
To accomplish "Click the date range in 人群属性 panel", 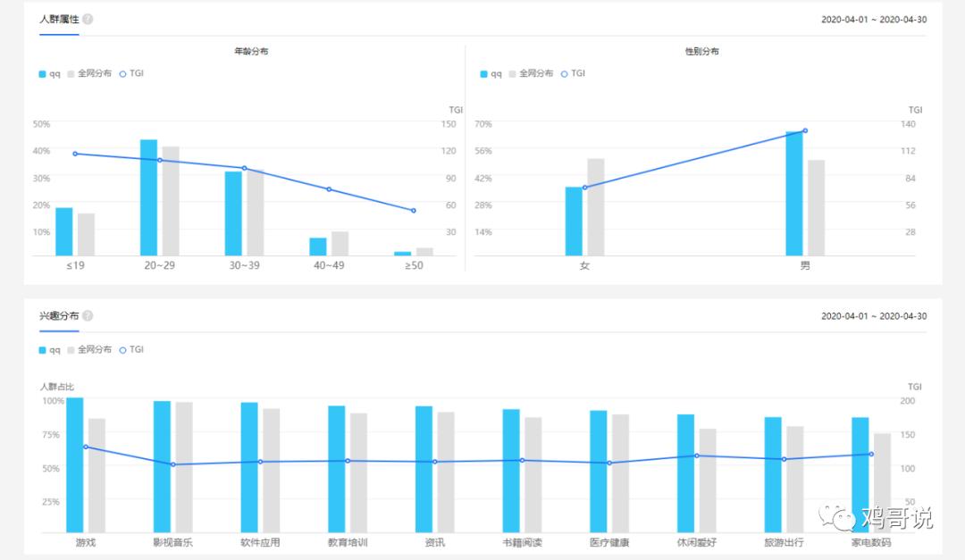I will [x=874, y=20].
